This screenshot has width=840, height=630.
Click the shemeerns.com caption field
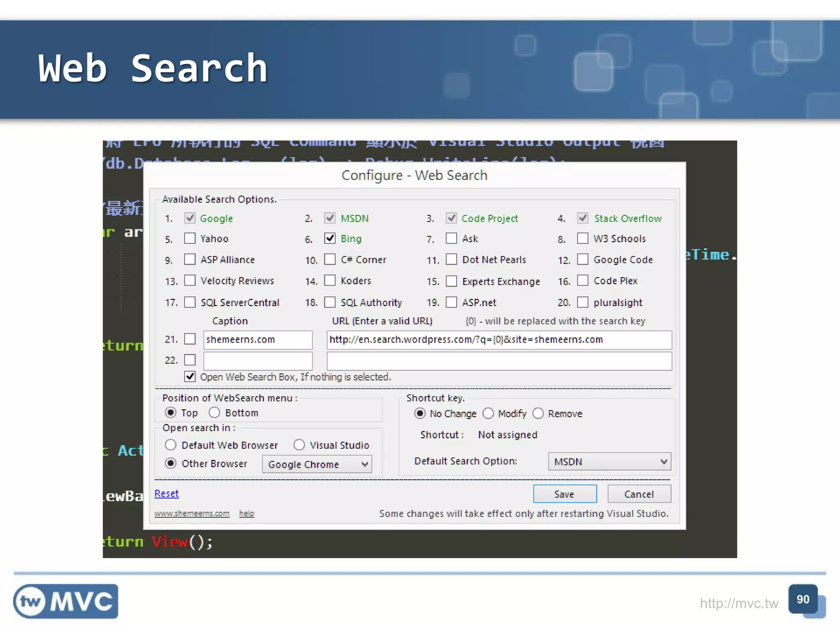tap(258, 340)
